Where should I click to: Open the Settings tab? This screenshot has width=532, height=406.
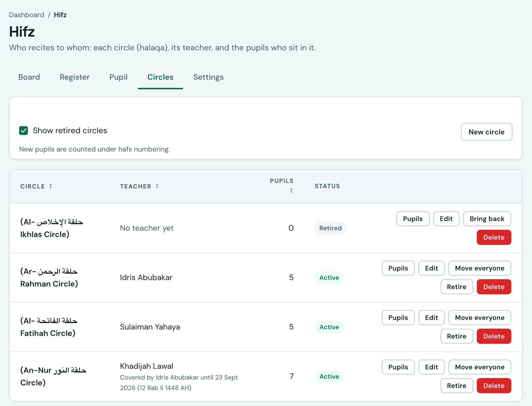tap(208, 77)
